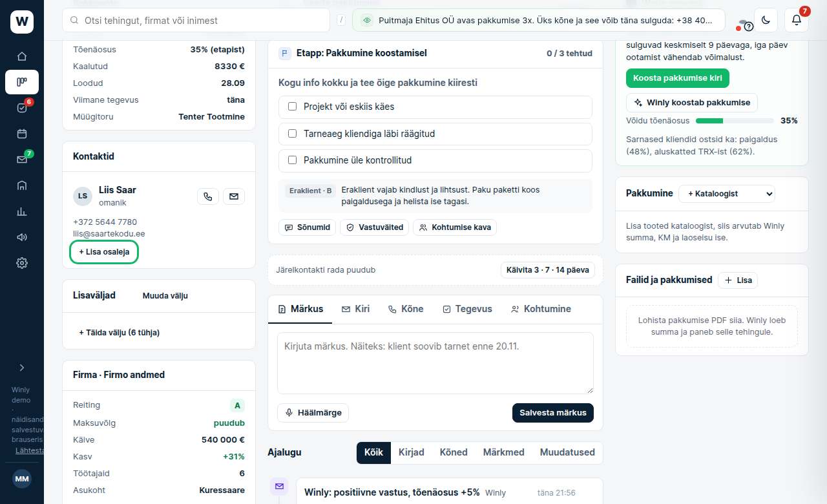
Task: Start 'Käivita 3 · 7 · 14 päeva' follow-up
Action: (548, 269)
